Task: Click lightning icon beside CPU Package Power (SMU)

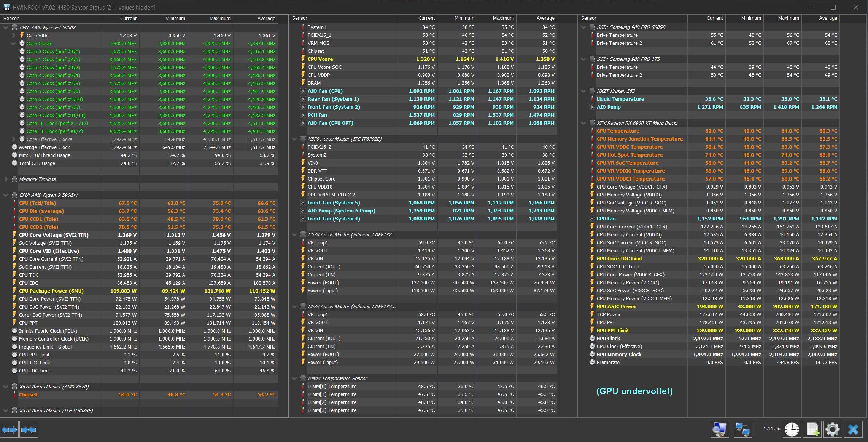Action: point(14,291)
